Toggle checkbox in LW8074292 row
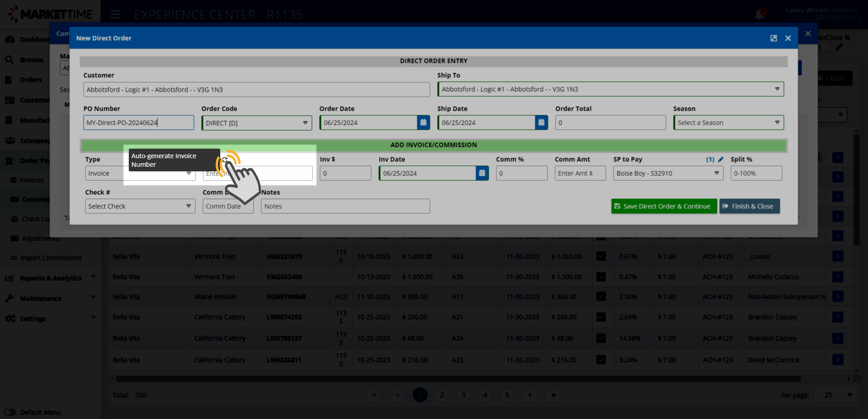This screenshot has width=868, height=419. 601,317
